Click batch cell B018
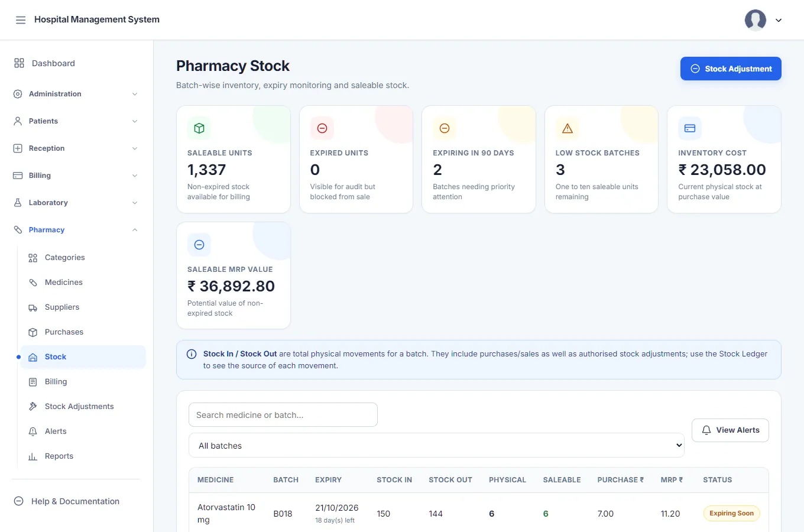The height and width of the screenshot is (532, 804). [283, 514]
